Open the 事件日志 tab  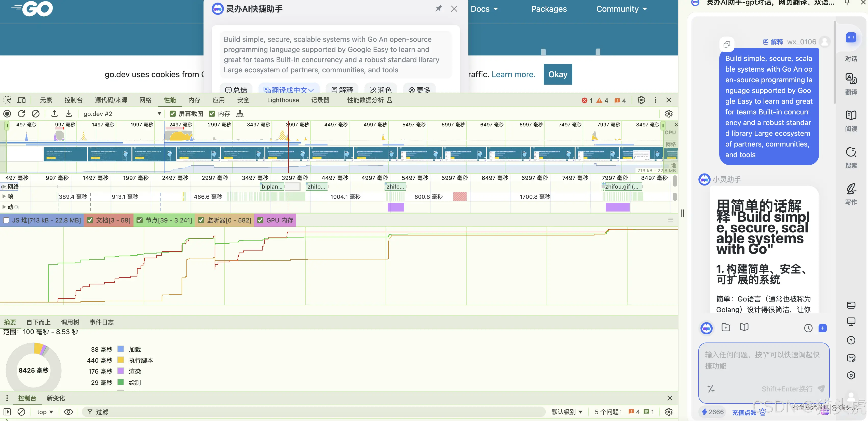pyautogui.click(x=101, y=322)
